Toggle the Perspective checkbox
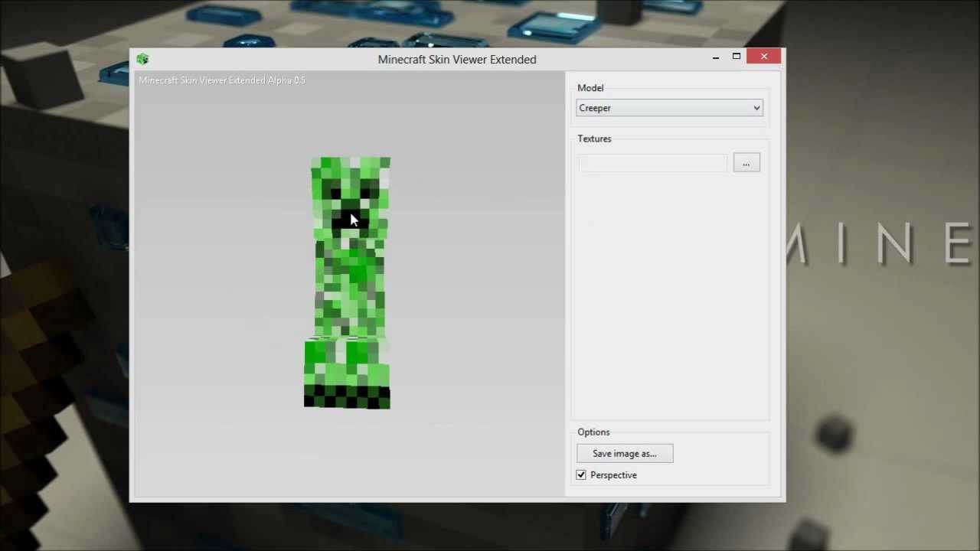980x551 pixels. (x=581, y=475)
